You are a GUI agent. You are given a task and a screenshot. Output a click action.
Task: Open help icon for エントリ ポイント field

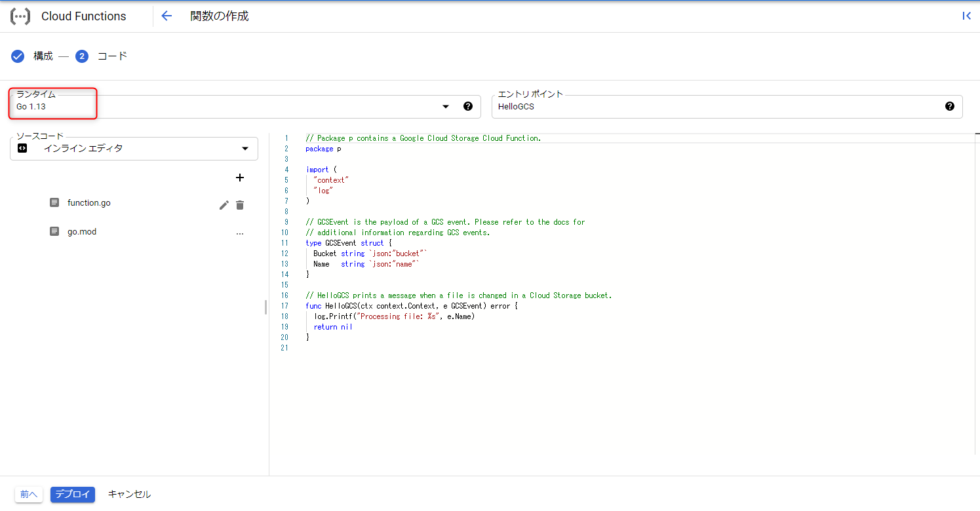click(x=950, y=106)
